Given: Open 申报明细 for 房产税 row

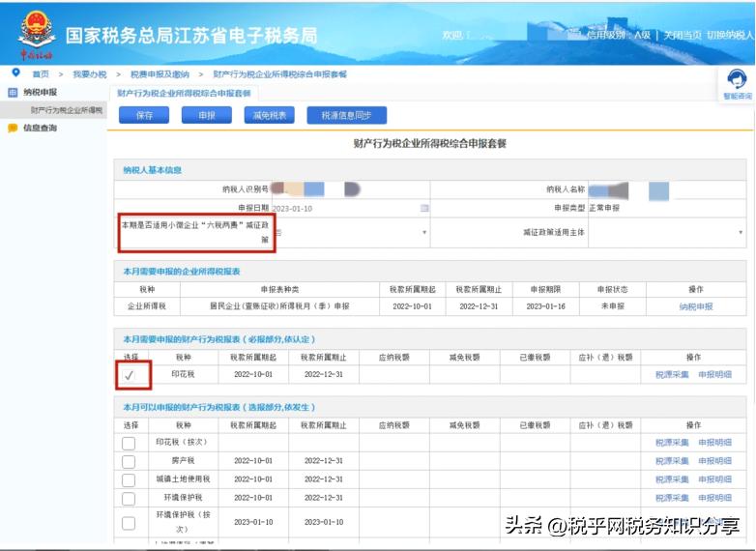Looking at the screenshot, I should click(715, 461).
